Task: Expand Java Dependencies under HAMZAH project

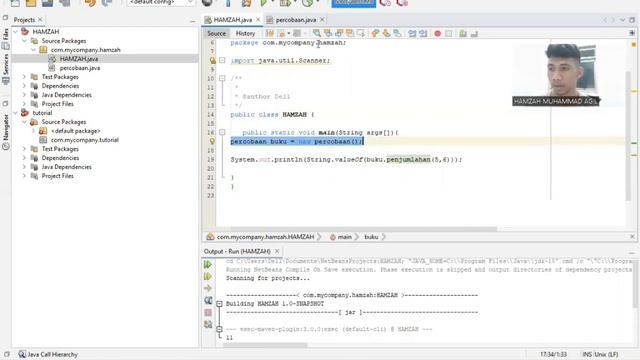Action: [24, 95]
